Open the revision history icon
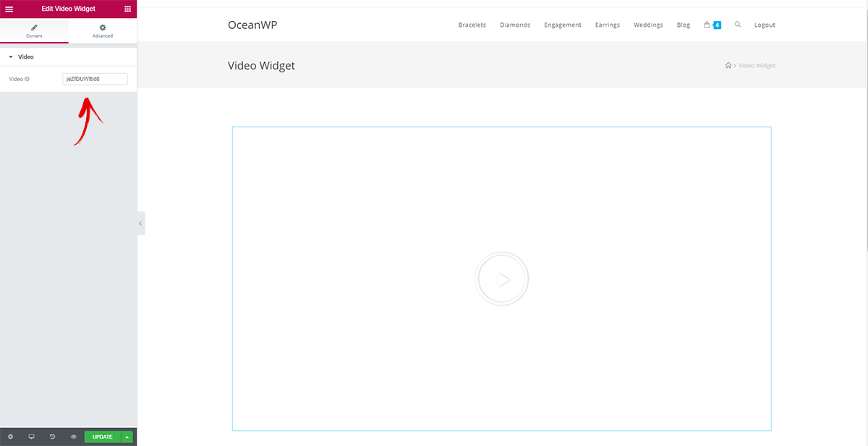 [x=52, y=437]
